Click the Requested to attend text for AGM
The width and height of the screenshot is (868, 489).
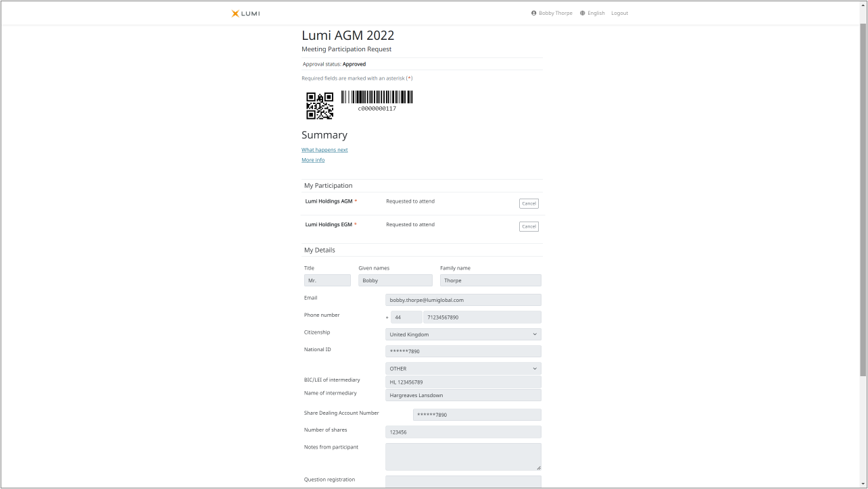[x=410, y=201]
